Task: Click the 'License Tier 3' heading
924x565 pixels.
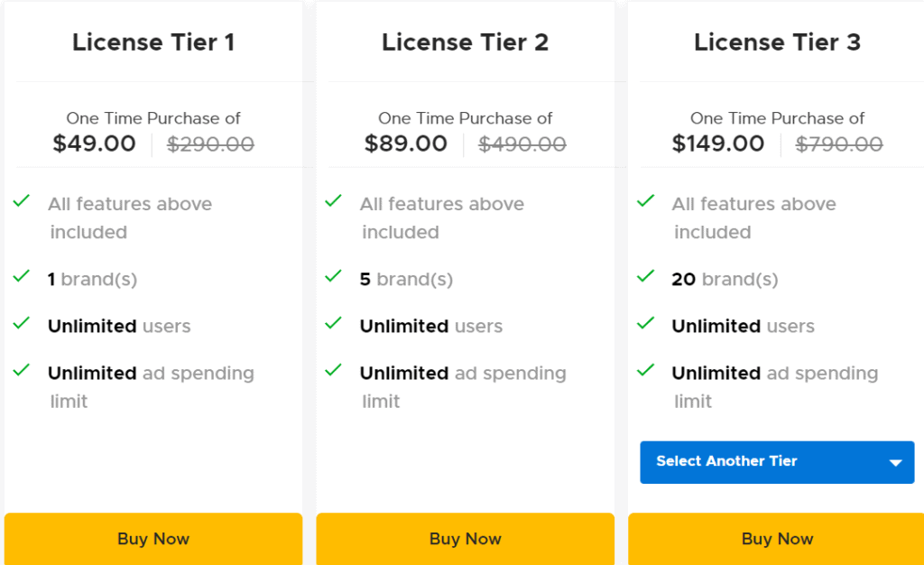Action: coord(777,42)
